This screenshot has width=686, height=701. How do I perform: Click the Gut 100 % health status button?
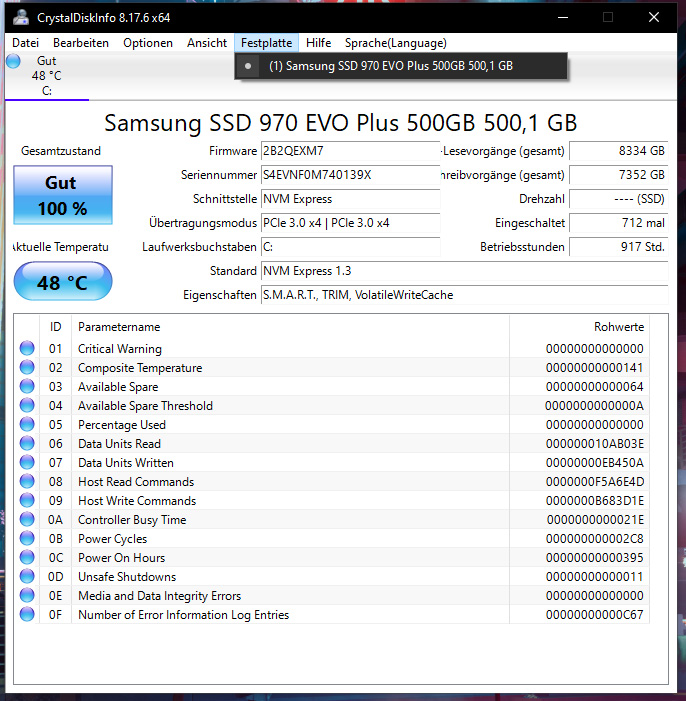click(63, 195)
